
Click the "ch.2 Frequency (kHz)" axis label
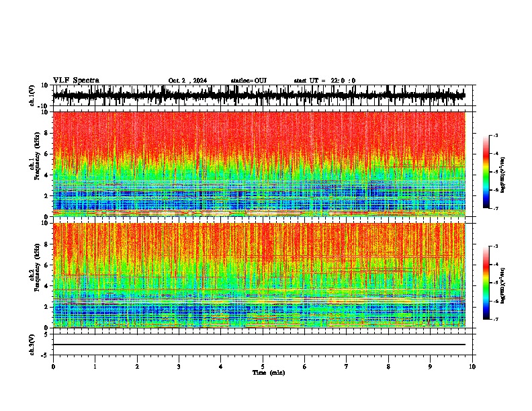tap(35, 268)
